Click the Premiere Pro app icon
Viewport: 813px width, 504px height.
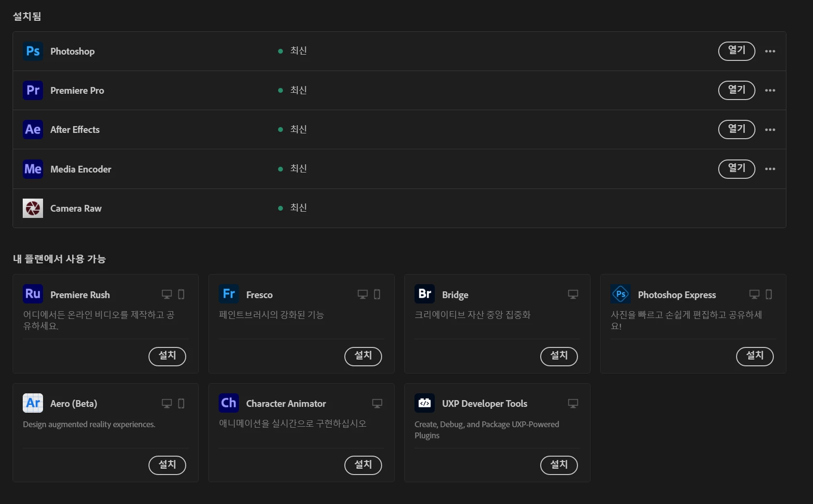click(x=33, y=90)
